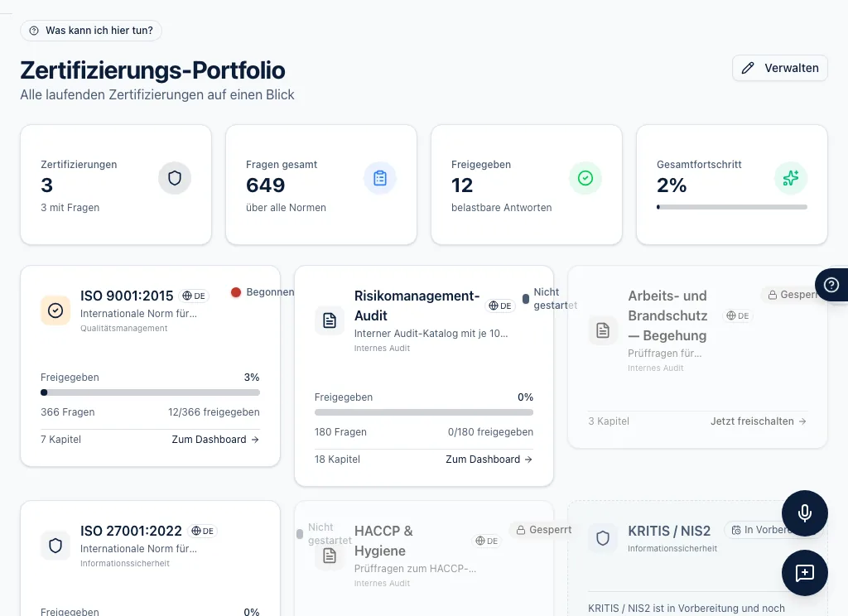Click the '18 Kapitel' text
Viewport: 848px width, 616px height.
(338, 460)
